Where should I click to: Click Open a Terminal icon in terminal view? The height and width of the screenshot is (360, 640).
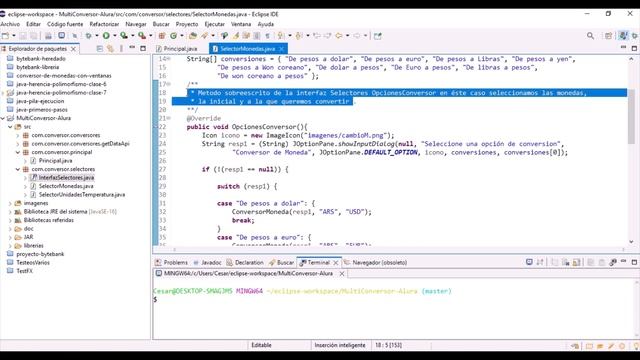(529, 262)
